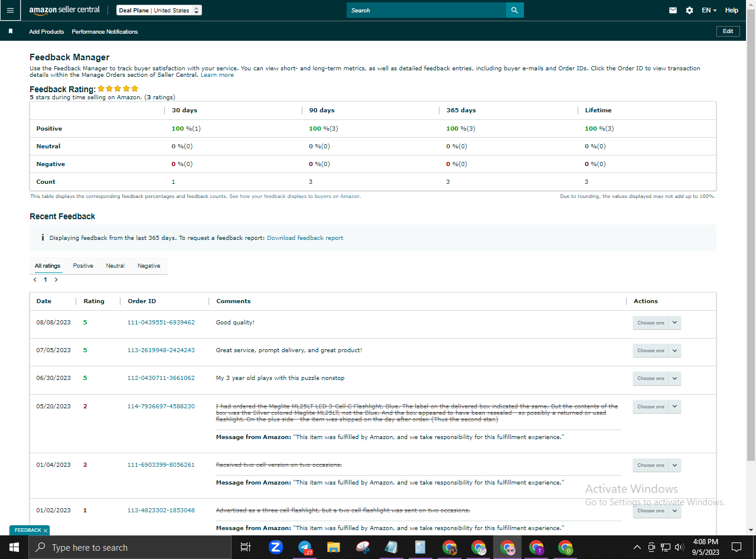The width and height of the screenshot is (756, 559).
Task: Open Performance Notifications from the favorites bar
Action: (105, 31)
